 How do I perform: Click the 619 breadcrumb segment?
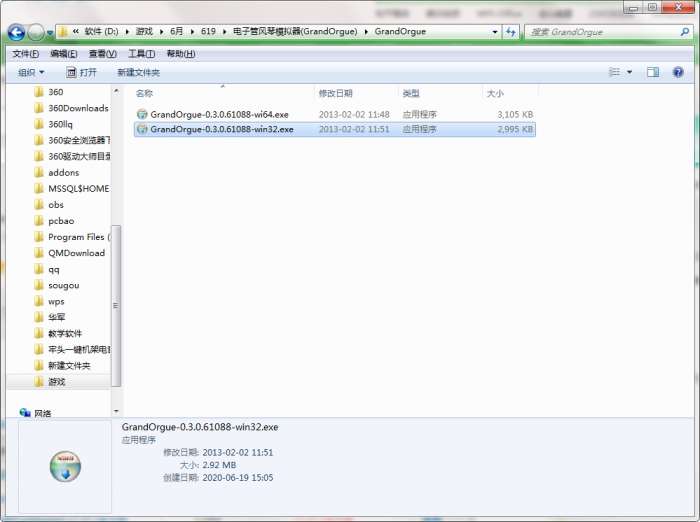pos(208,31)
